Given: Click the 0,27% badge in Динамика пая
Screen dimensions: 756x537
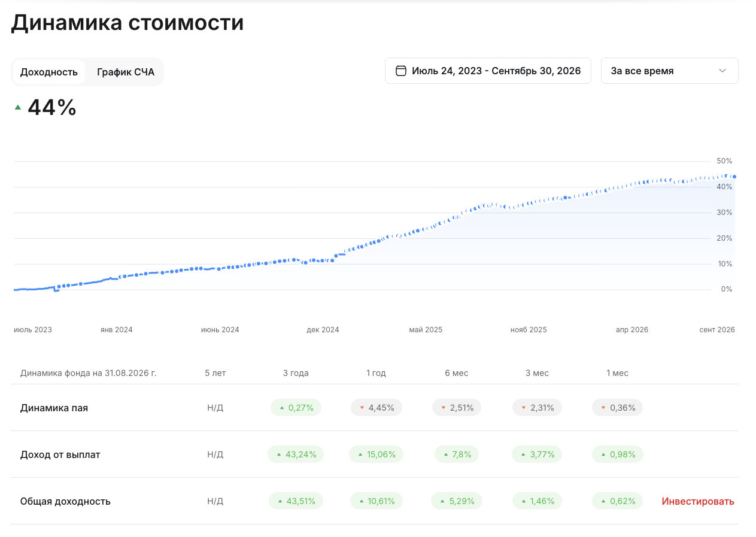Looking at the screenshot, I should 296,408.
